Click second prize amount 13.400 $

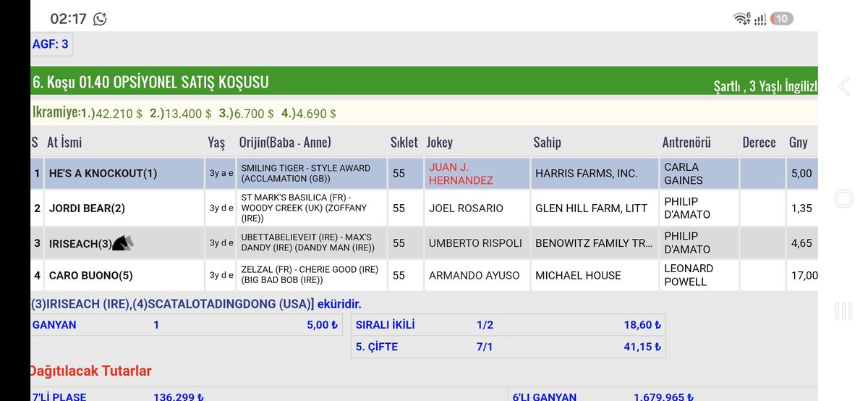pos(188,114)
